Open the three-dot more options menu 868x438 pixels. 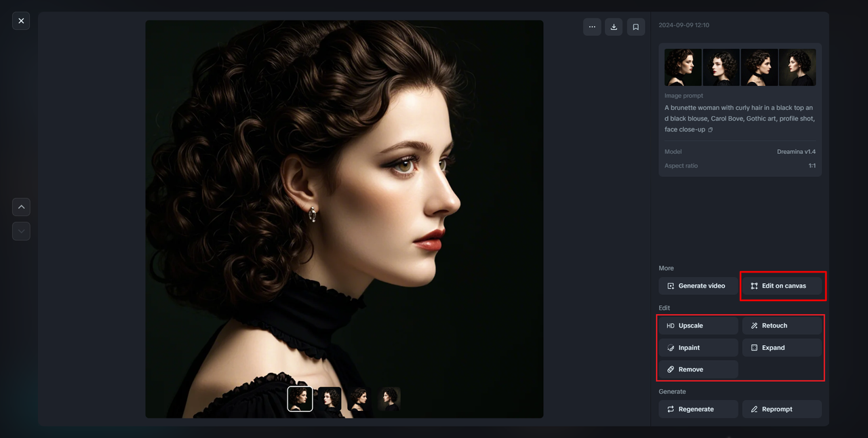pos(592,27)
